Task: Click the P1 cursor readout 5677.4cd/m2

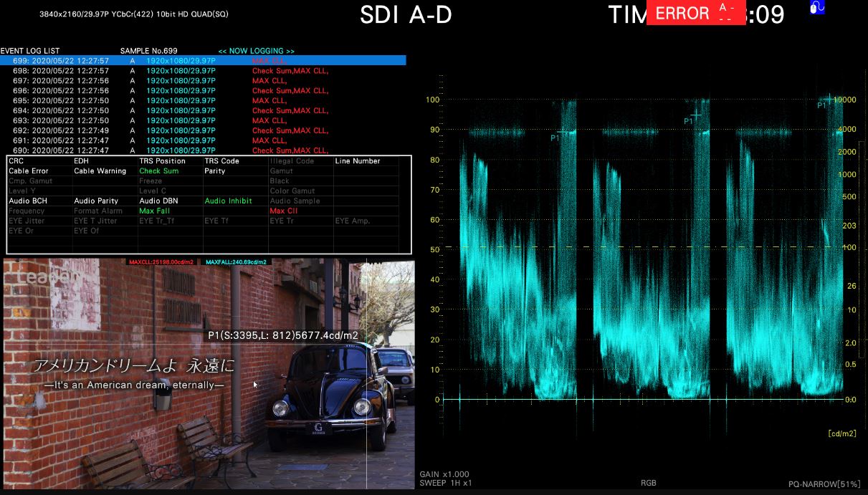Action: 283,335
